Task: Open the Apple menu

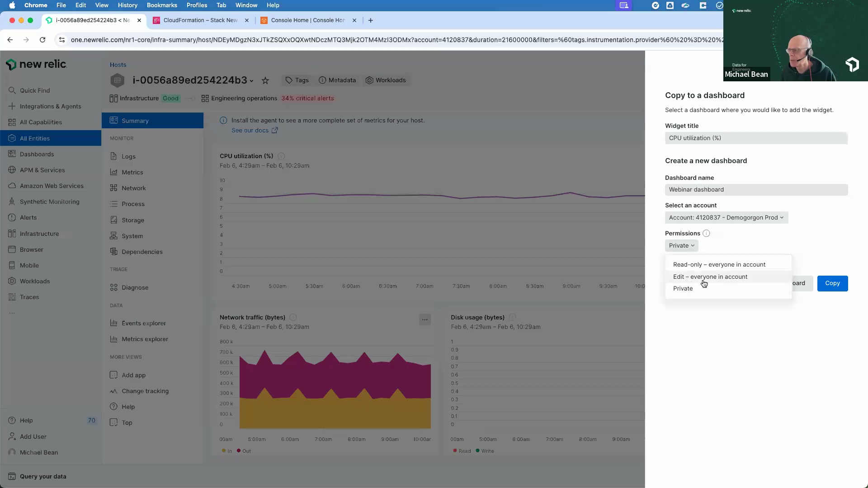Action: point(12,5)
